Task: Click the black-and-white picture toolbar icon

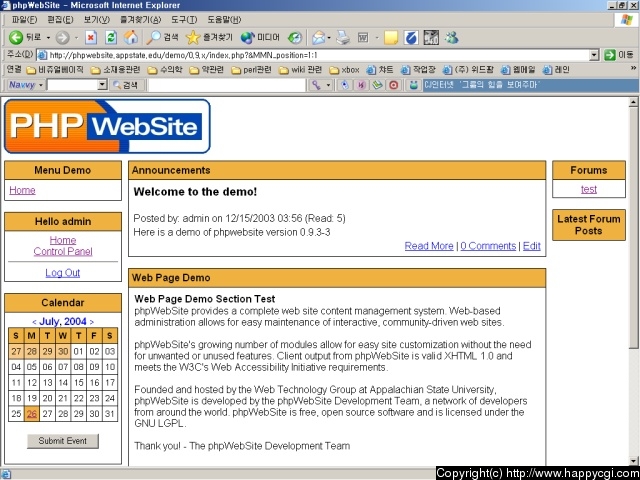Action: pos(431,38)
